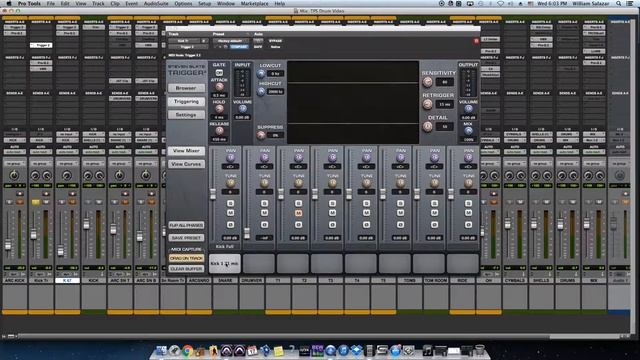Screen dimensions: 640x360
Task: Open the Trigger Settings page
Action: [x=186, y=115]
